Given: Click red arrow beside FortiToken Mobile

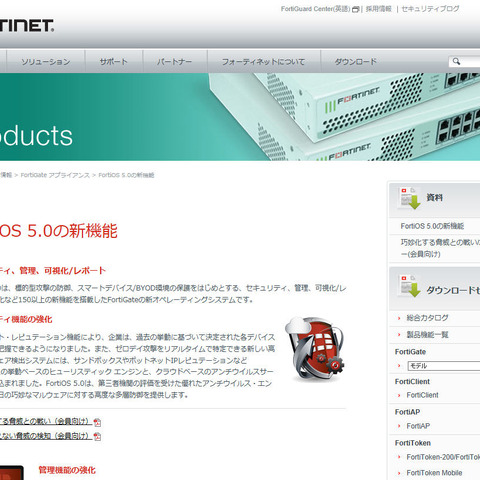Looking at the screenshot, I should coord(399,473).
